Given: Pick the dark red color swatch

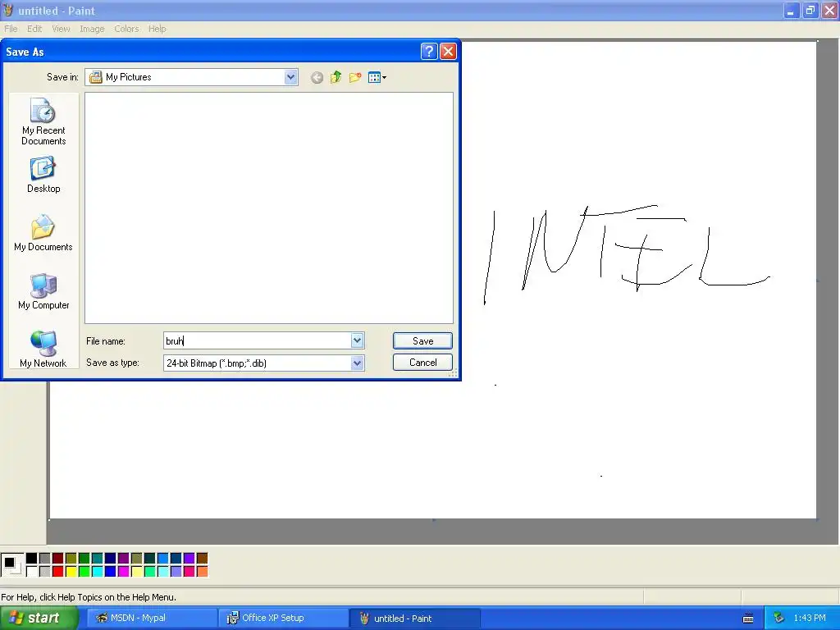Looking at the screenshot, I should click(x=58, y=559).
